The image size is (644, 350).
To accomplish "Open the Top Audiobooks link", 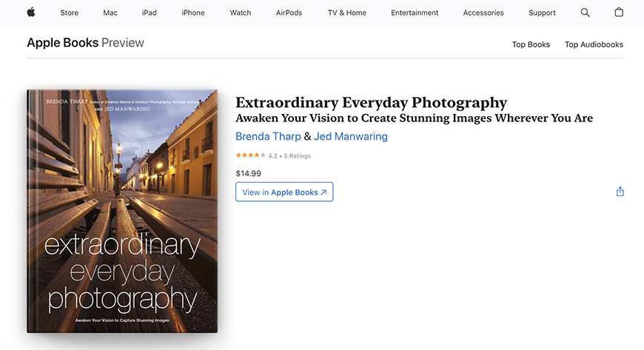I will (x=594, y=44).
